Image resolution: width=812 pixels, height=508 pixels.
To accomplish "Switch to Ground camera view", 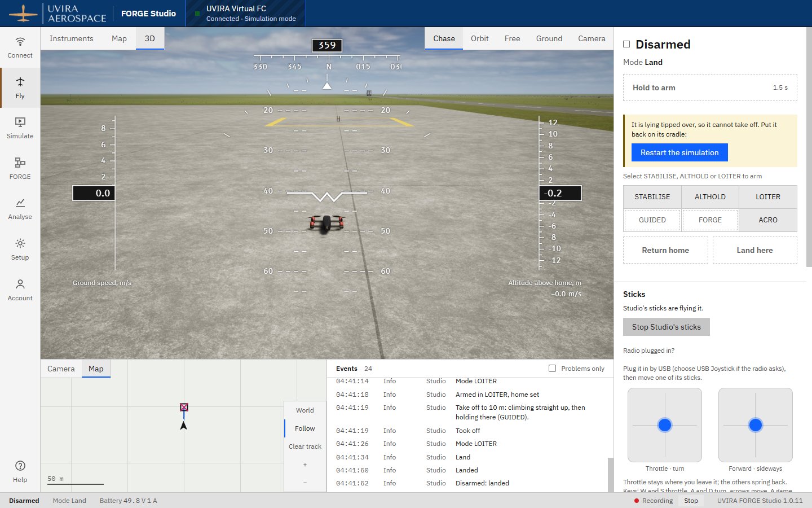I will [549, 38].
